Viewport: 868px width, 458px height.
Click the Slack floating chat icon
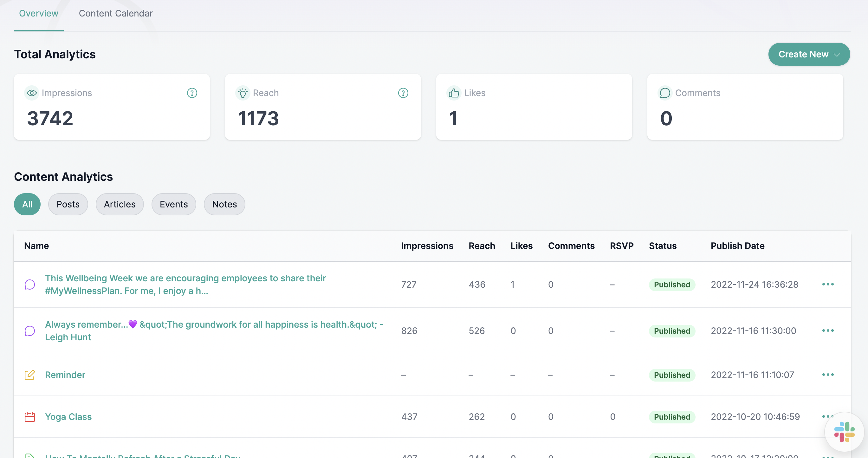point(844,432)
